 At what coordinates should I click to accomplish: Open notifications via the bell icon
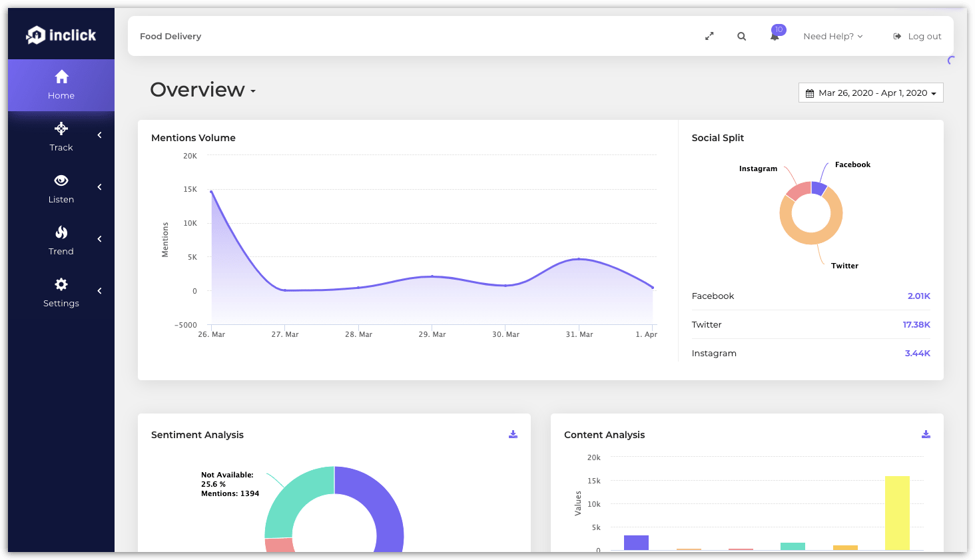pos(773,38)
